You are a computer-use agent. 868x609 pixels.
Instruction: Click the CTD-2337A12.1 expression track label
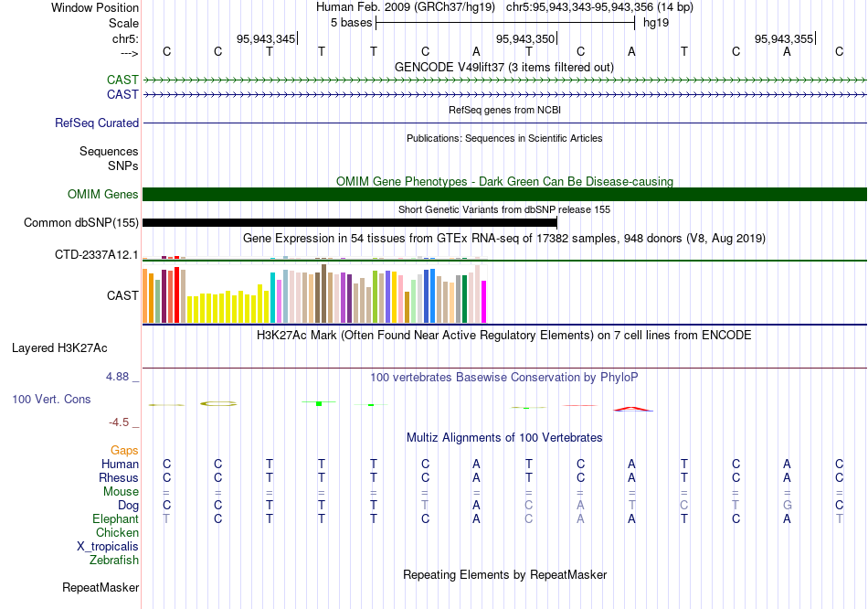(97, 254)
